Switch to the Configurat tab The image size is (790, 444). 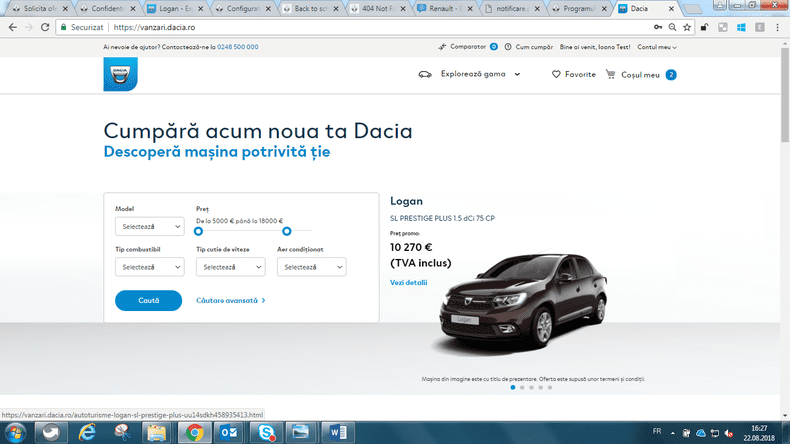pos(242,9)
